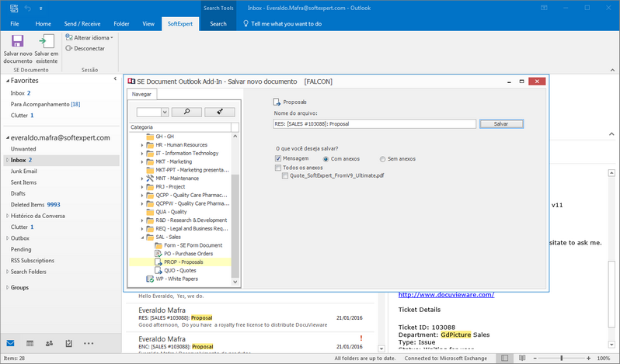Open the Search tools tab
The width and height of the screenshot is (620, 364).
pos(218,24)
